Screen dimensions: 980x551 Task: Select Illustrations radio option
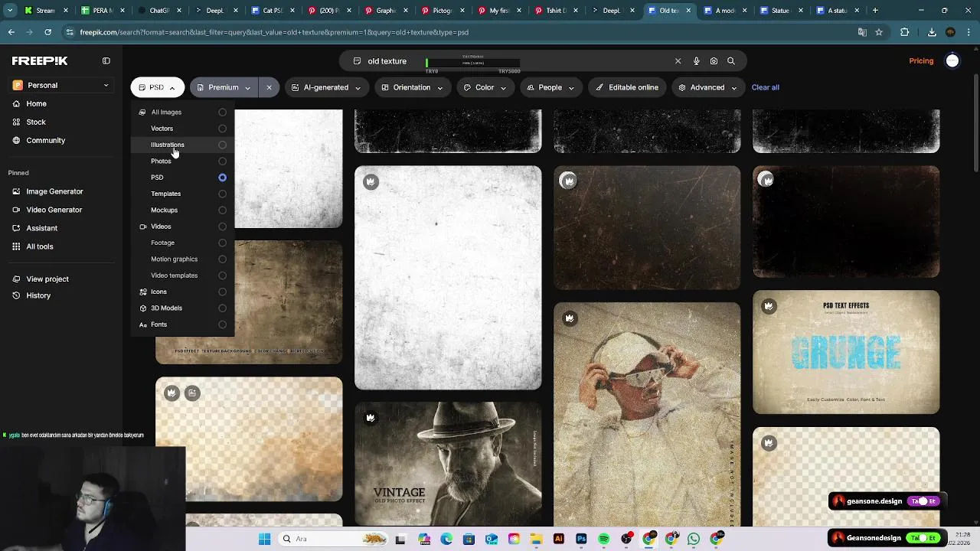222,145
